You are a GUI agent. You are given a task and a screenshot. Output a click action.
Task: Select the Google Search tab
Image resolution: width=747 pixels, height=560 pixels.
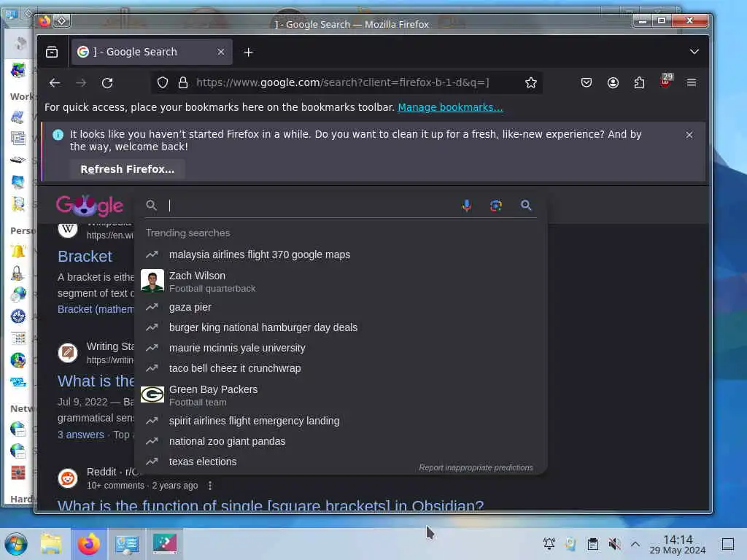click(152, 52)
